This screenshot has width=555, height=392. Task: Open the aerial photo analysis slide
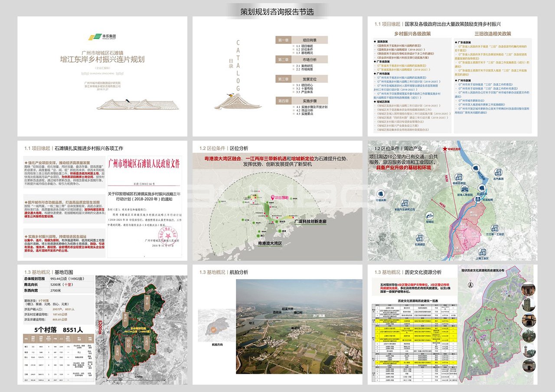pyautogui.click(x=277, y=325)
